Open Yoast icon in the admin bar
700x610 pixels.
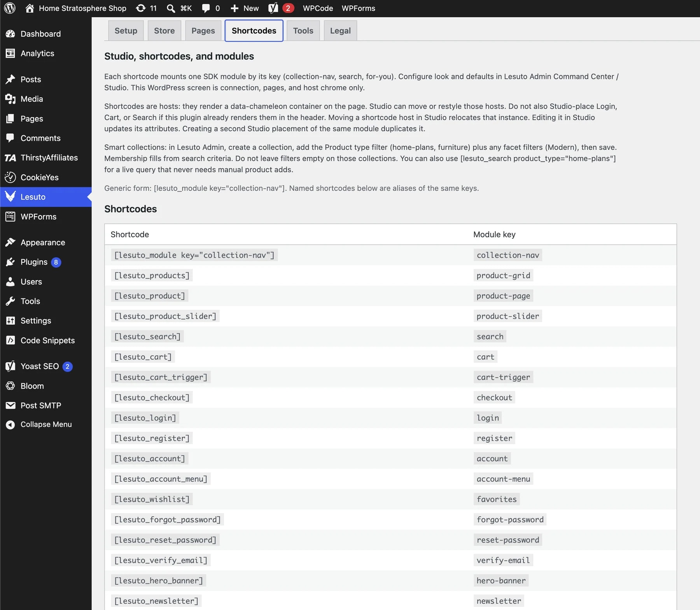(273, 8)
